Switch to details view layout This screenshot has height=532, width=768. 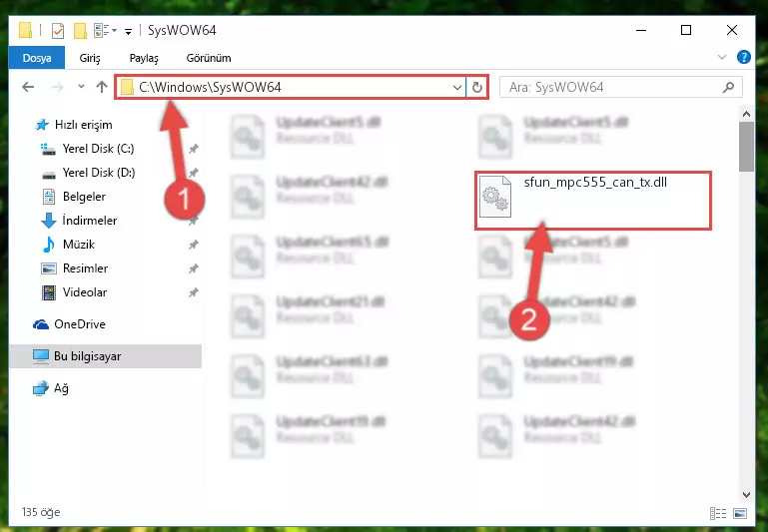tap(718, 513)
